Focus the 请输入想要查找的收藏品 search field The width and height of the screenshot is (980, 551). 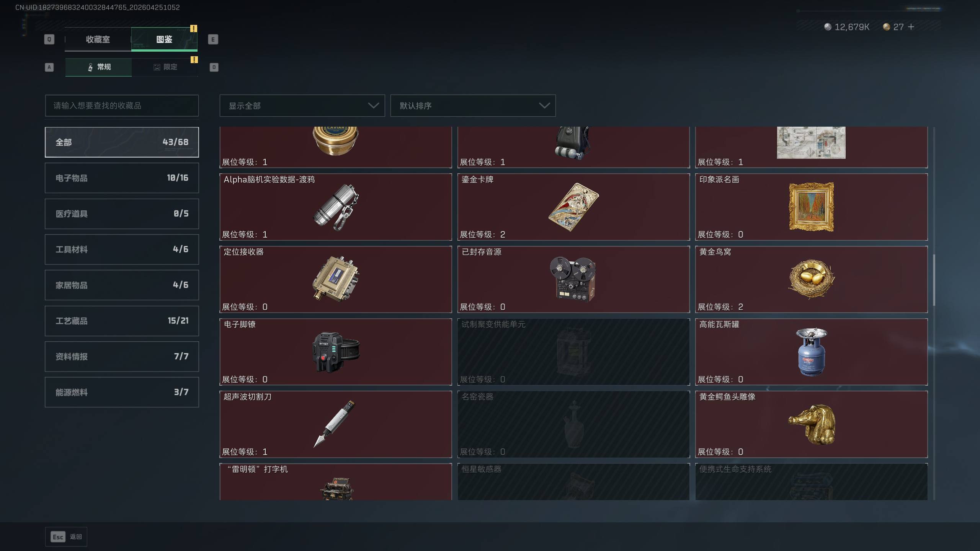coord(122,106)
